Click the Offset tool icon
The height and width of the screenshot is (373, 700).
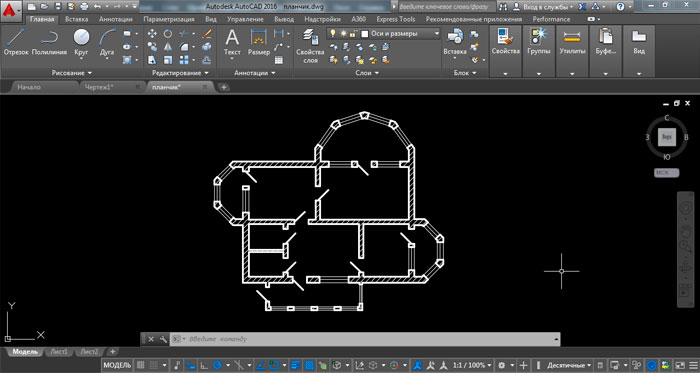click(206, 60)
